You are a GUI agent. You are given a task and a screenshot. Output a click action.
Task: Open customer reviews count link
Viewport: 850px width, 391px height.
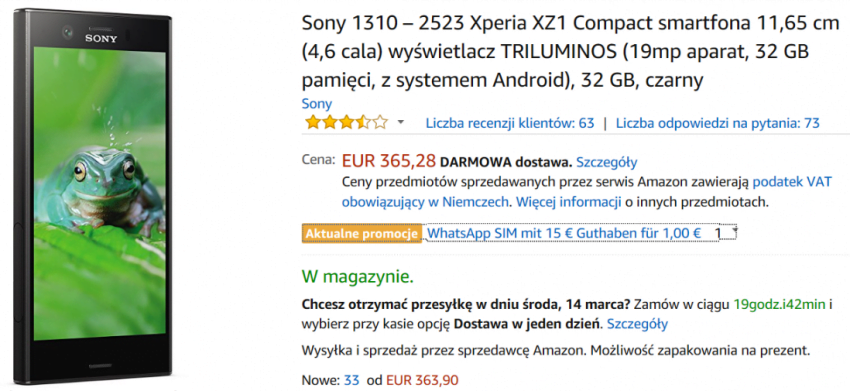pyautogui.click(x=510, y=123)
